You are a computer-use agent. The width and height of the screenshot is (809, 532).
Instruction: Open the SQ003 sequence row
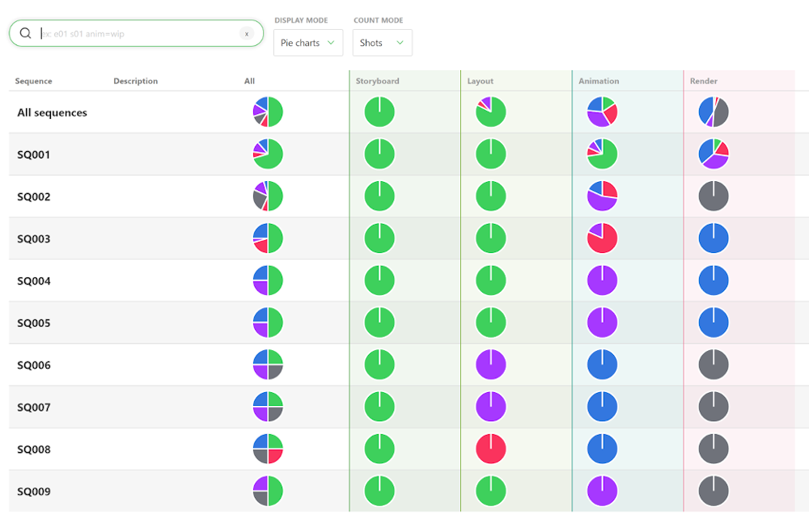tap(34, 239)
